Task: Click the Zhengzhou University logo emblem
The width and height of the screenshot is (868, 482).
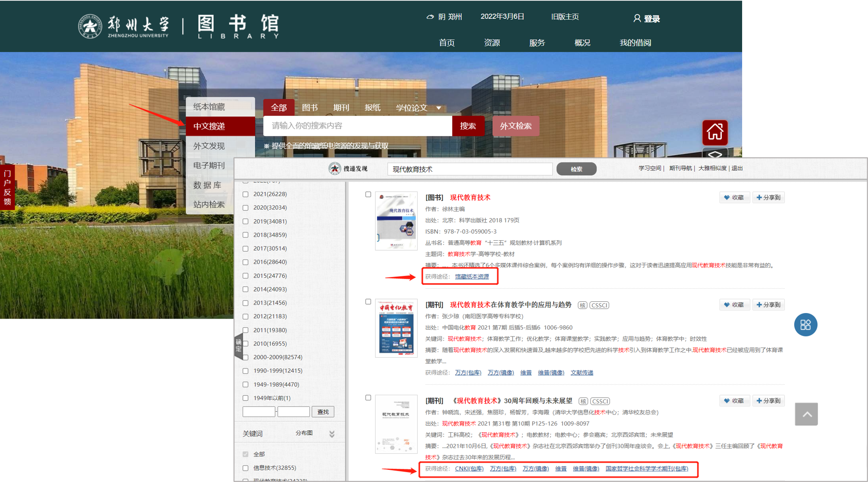Action: 90,26
